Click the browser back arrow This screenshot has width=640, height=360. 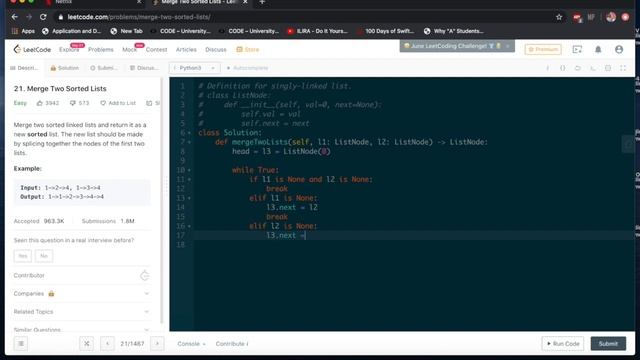15,17
